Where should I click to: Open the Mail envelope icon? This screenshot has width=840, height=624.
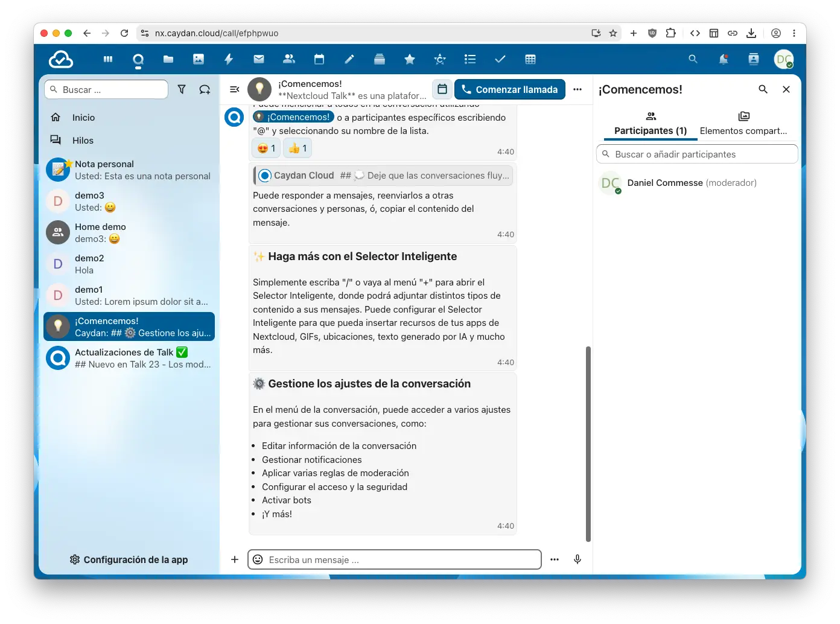[259, 59]
